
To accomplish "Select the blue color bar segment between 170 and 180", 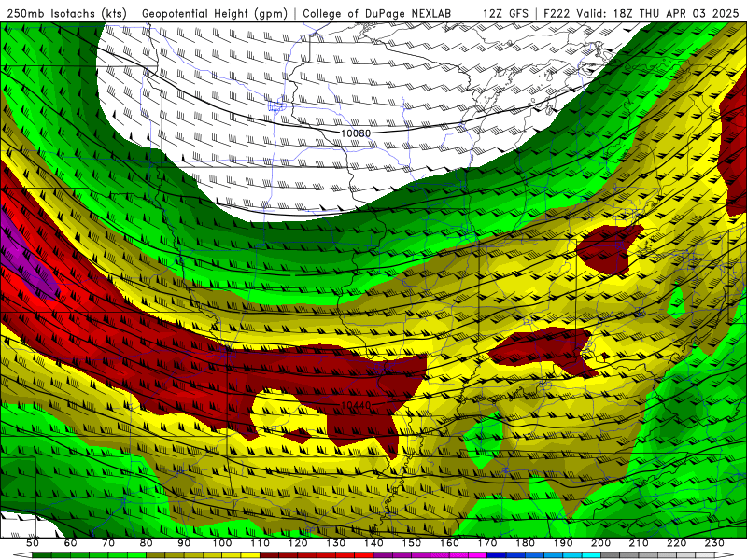I will tap(506, 555).
